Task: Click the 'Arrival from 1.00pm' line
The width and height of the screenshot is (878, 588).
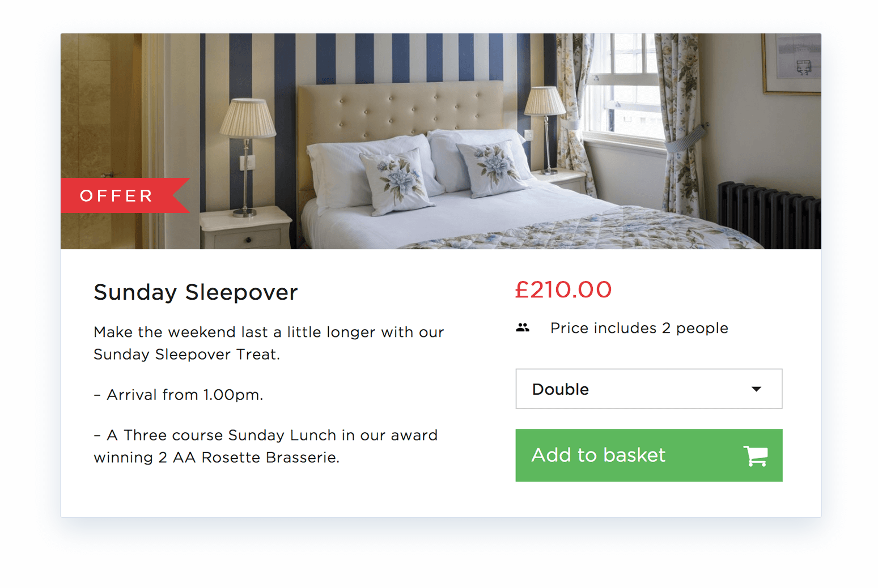Action: [178, 394]
